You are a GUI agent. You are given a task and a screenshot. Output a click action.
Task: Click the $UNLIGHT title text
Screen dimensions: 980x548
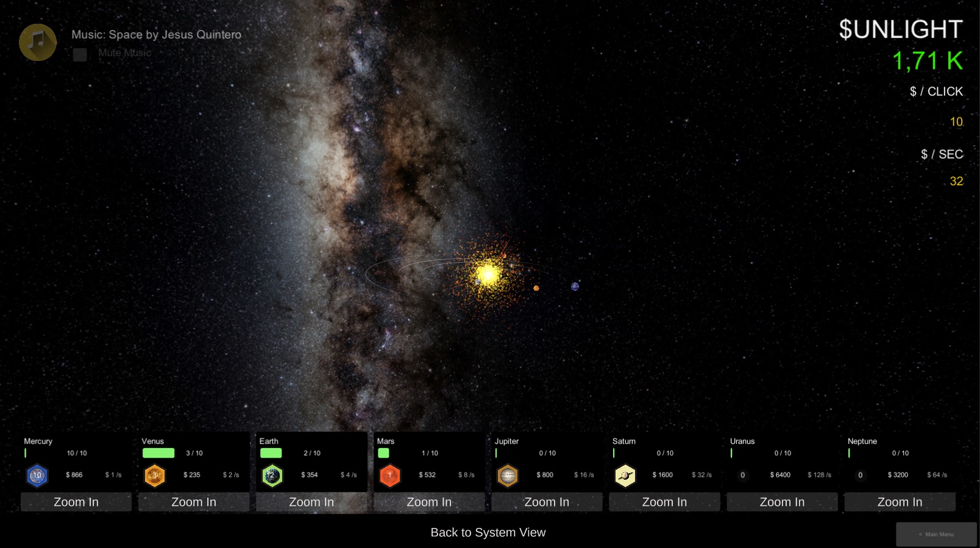pos(901,29)
